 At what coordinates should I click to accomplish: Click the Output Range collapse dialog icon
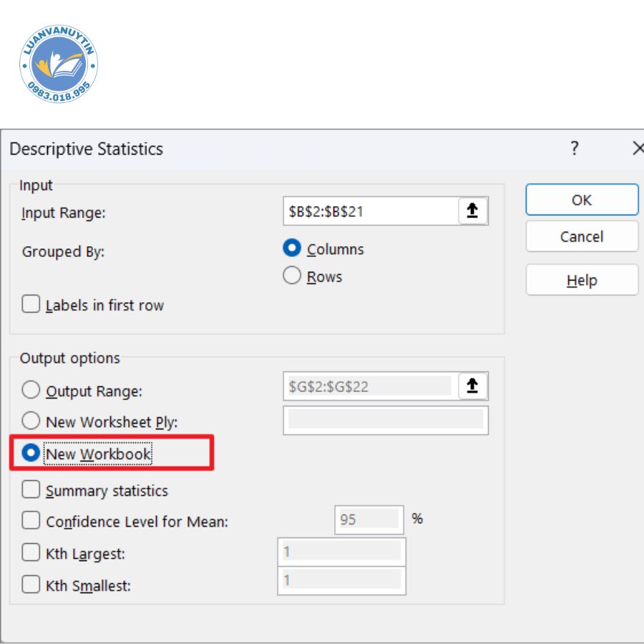click(x=472, y=386)
